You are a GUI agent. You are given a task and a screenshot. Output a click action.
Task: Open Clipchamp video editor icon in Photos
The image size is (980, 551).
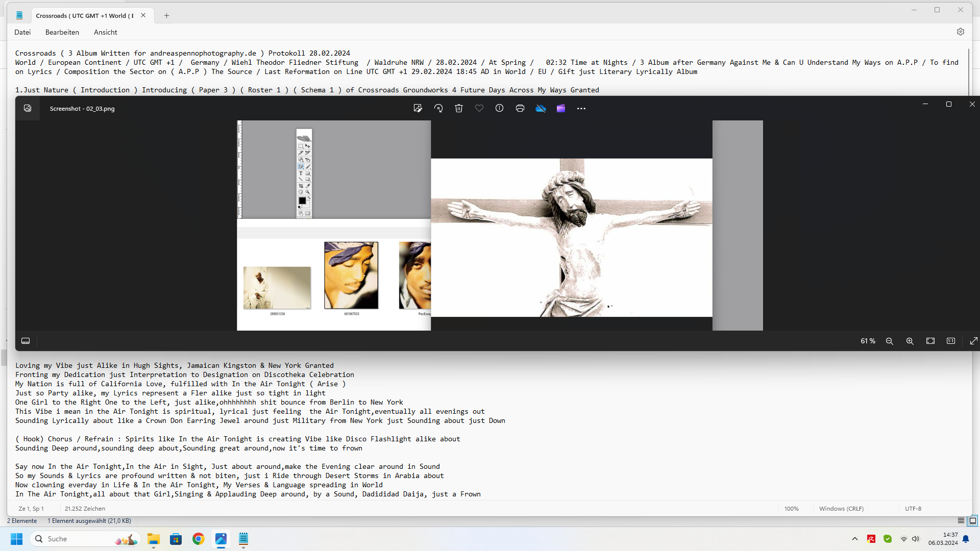click(561, 108)
